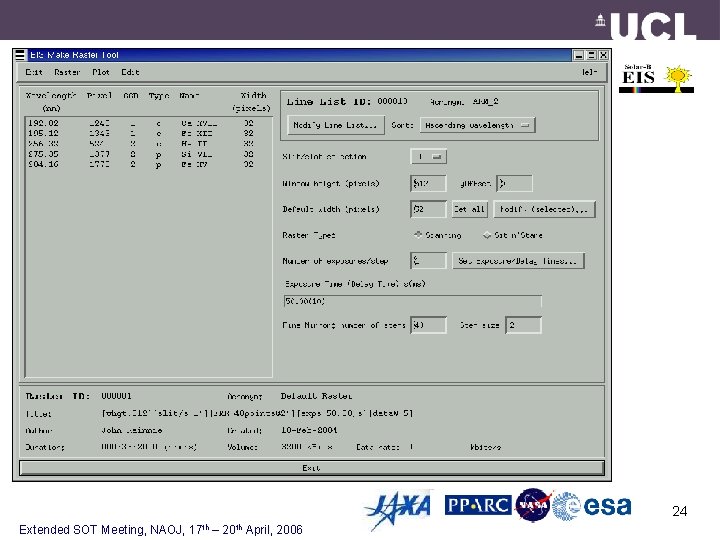The width and height of the screenshot is (720, 540).
Task: Click the Modify Line List button
Action: click(336, 125)
